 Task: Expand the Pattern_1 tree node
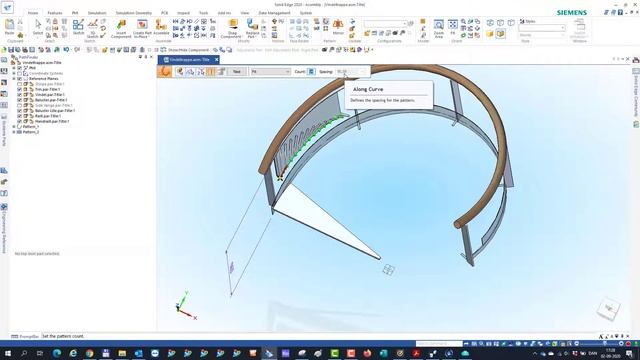coord(14,127)
